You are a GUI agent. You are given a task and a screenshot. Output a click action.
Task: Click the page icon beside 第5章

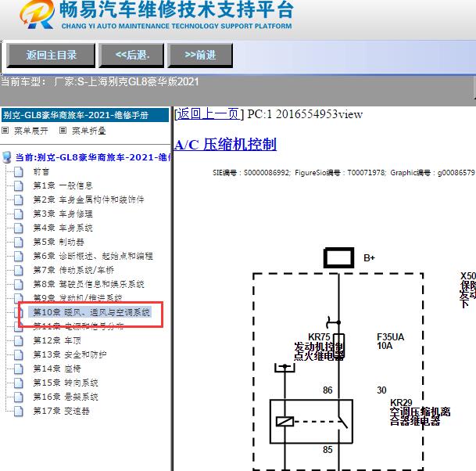(x=19, y=243)
